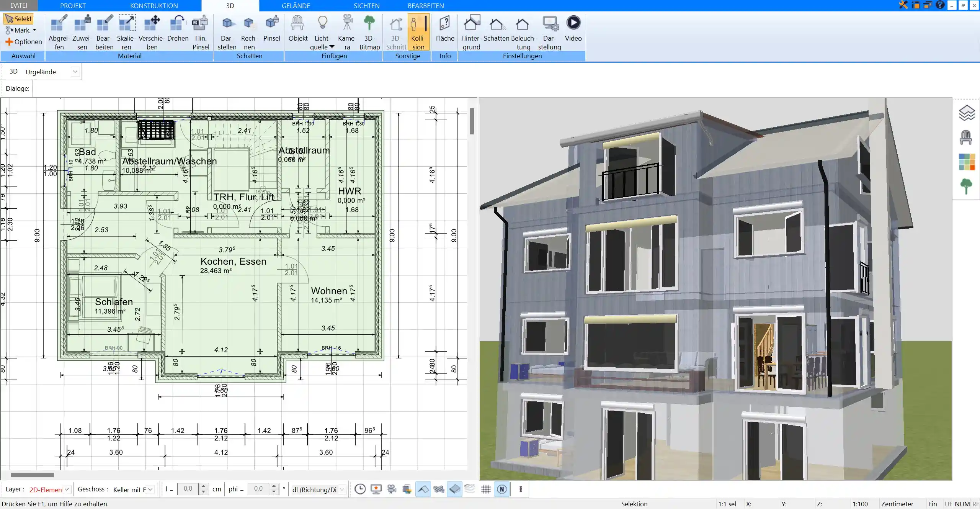Screen dimensions: 980x509
Task: Decrease the phi value with down stepper
Action: [x=274, y=492]
